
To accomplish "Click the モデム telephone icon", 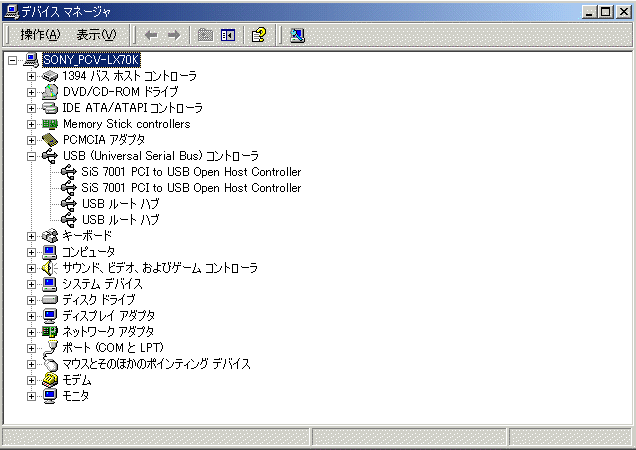I will pos(50,380).
